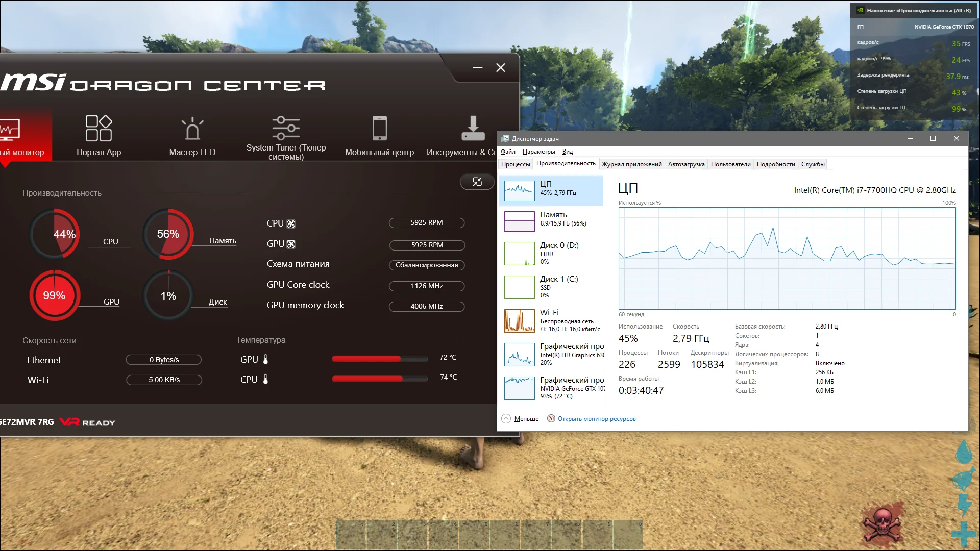Image resolution: width=980 pixels, height=551 pixels.
Task: Click the expand view button in Dragon Center
Action: pyautogui.click(x=477, y=182)
